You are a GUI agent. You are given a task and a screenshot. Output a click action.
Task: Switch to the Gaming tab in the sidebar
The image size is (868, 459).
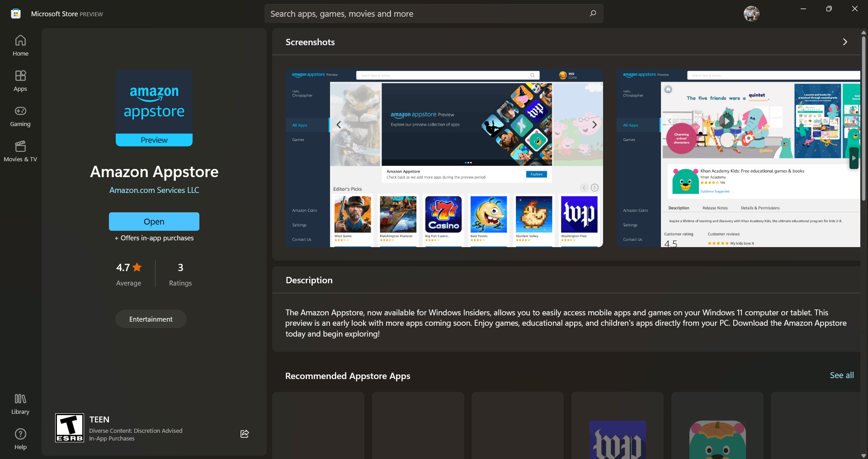[x=20, y=116]
